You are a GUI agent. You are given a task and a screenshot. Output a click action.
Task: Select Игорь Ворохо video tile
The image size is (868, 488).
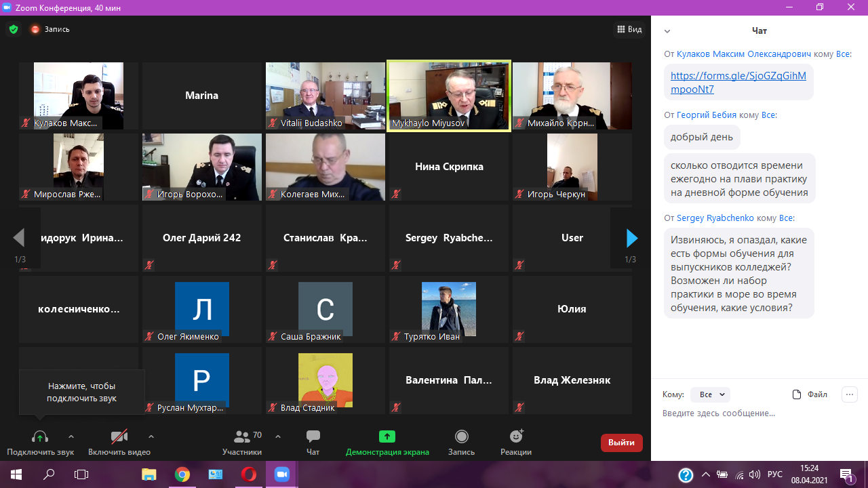point(202,167)
